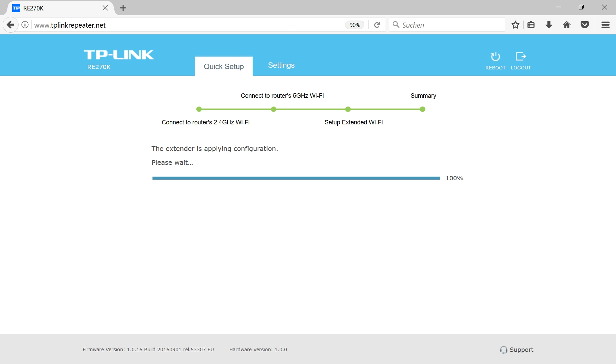Image resolution: width=616 pixels, height=364 pixels.
Task: Click the Summary step label
Action: (x=423, y=96)
